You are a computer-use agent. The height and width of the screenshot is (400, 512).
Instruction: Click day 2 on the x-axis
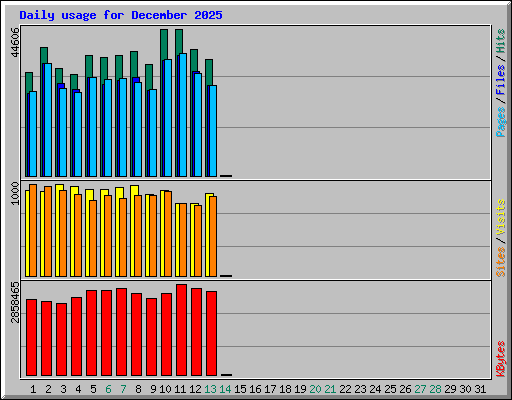(48, 389)
